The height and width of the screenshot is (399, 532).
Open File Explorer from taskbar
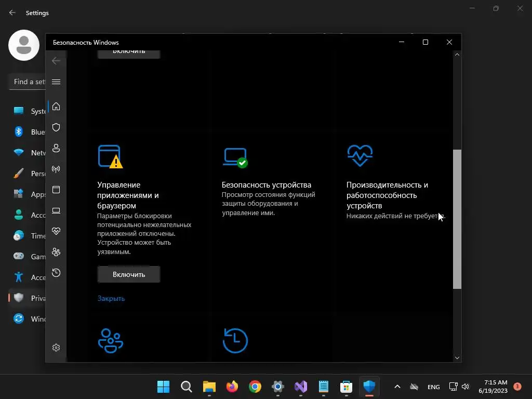tap(209, 387)
